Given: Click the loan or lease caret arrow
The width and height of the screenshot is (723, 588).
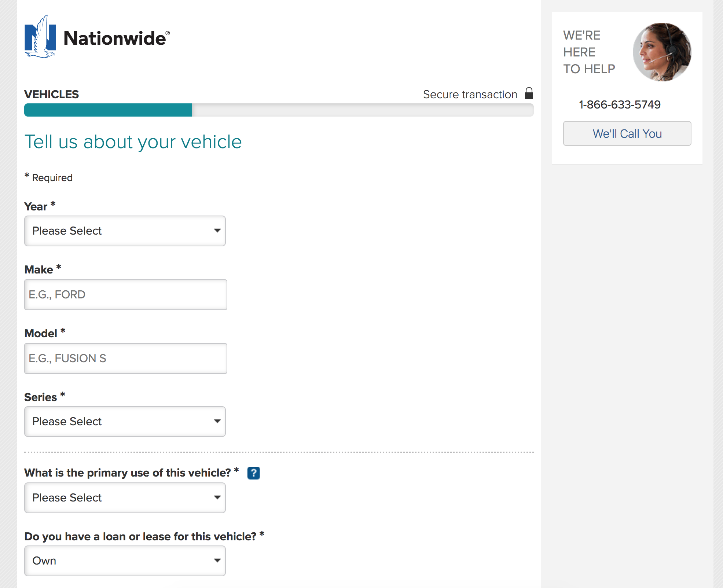Looking at the screenshot, I should coord(217,561).
